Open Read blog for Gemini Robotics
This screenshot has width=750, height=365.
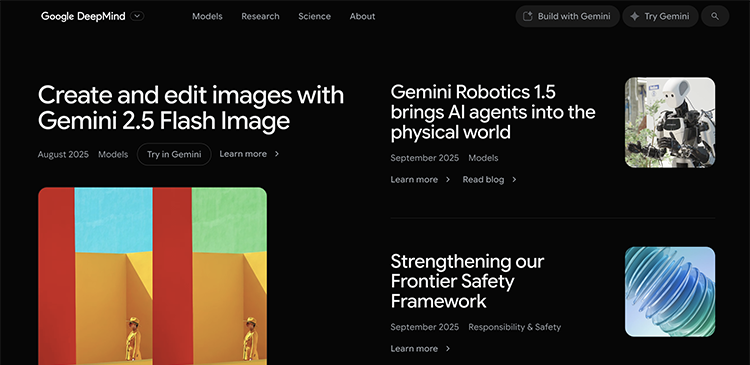click(483, 180)
